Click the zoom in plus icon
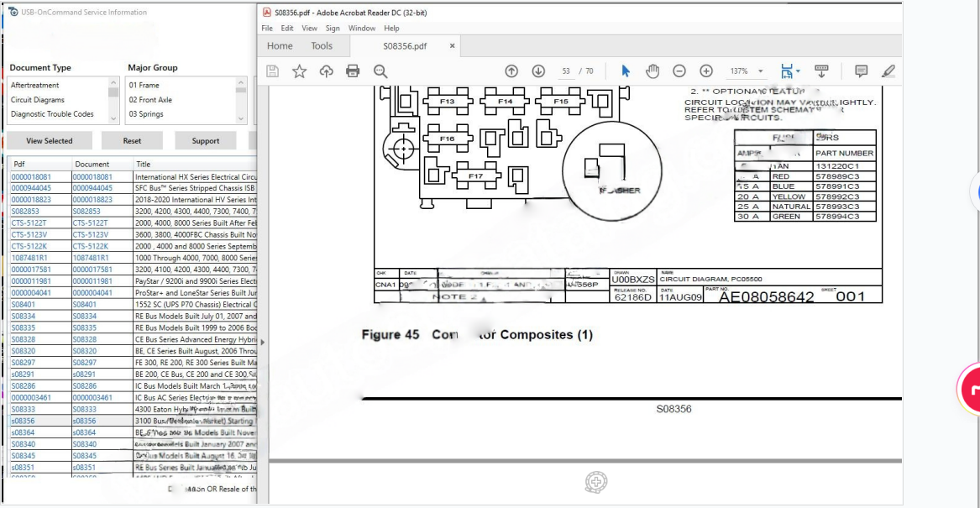The width and height of the screenshot is (980, 508). coord(706,71)
